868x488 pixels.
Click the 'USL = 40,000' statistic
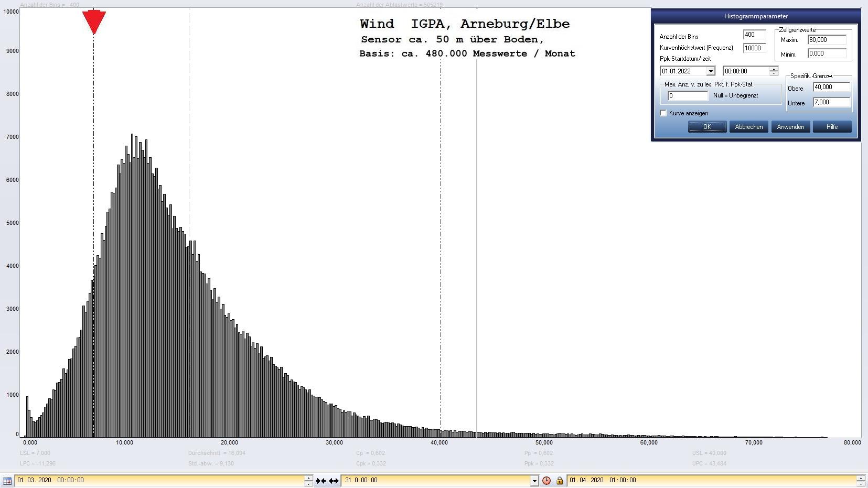click(709, 453)
